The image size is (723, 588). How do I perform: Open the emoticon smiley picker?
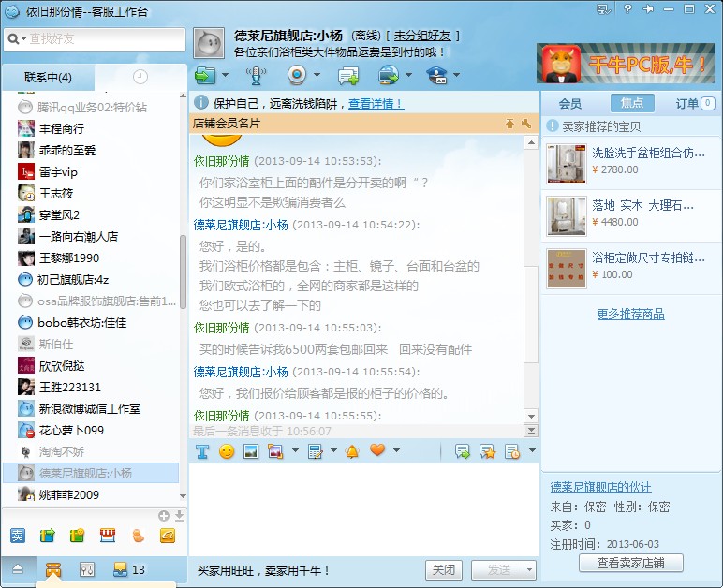[227, 451]
